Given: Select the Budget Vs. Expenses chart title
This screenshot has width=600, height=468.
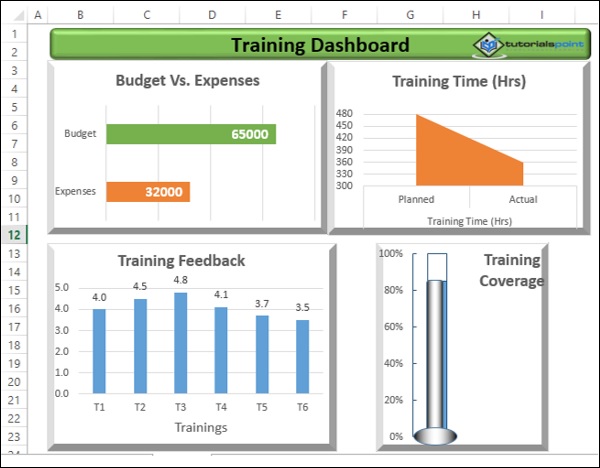Looking at the screenshot, I should pos(187,81).
